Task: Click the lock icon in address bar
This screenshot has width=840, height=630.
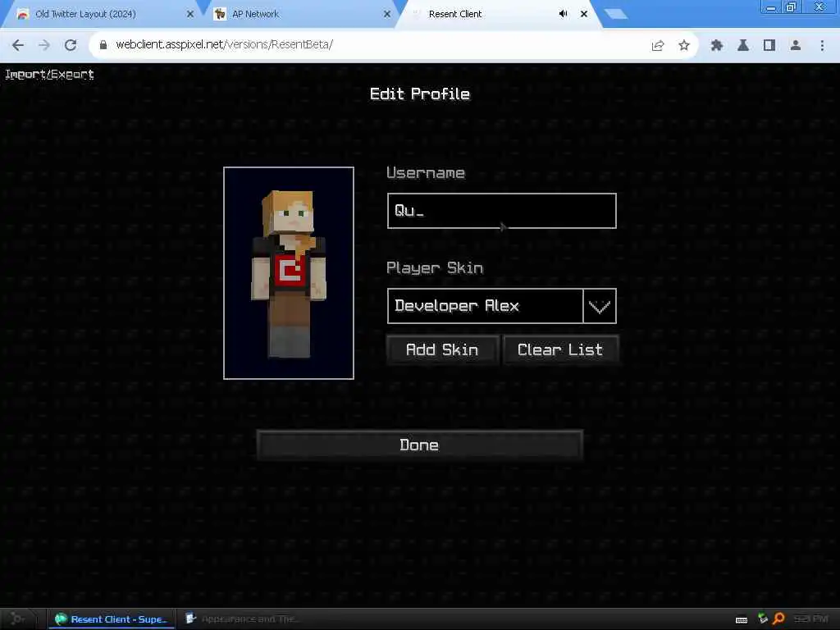Action: tap(103, 45)
